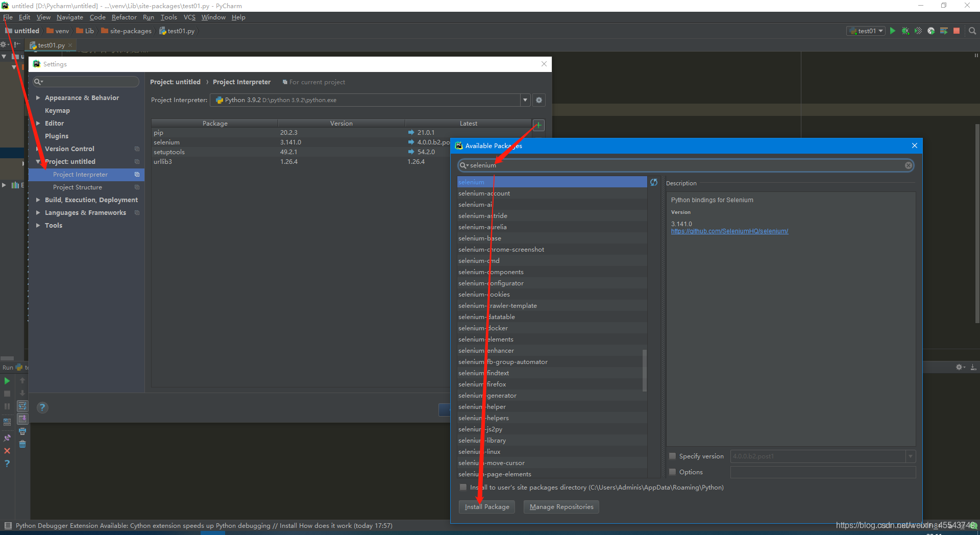Image resolution: width=980 pixels, height=535 pixels.
Task: Reload the available packages list
Action: 654,182
